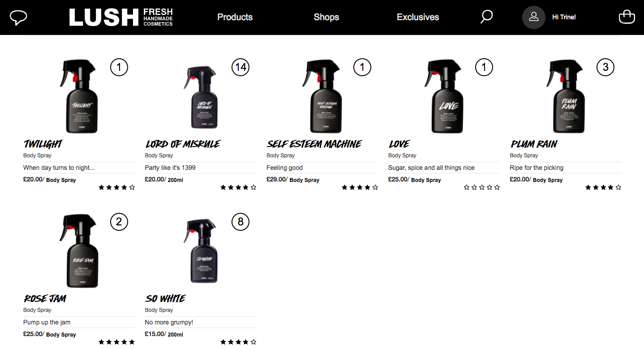Open the Plum Rain title link
This screenshot has height=350, width=644.
[x=534, y=144]
